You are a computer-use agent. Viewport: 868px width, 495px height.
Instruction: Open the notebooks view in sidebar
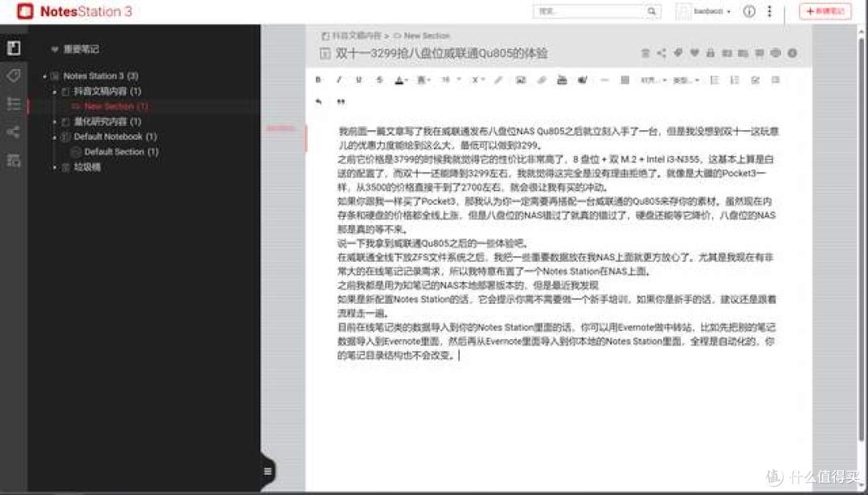point(14,48)
